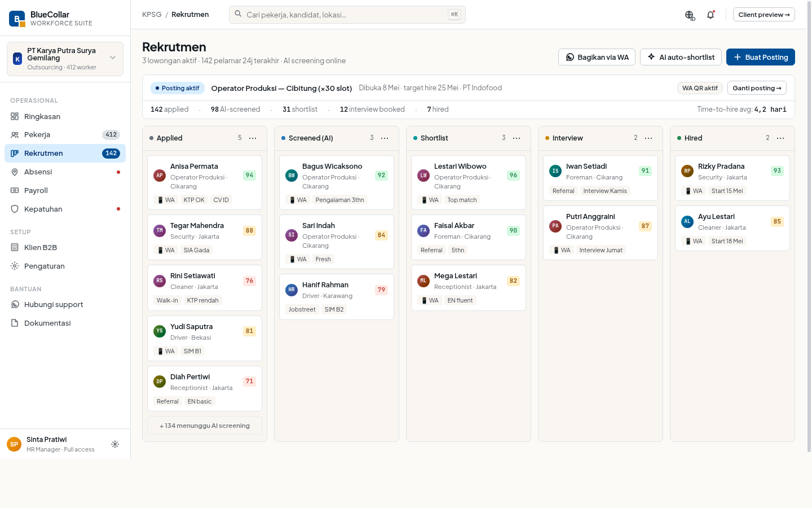Click the Ganti posting button

point(757,88)
